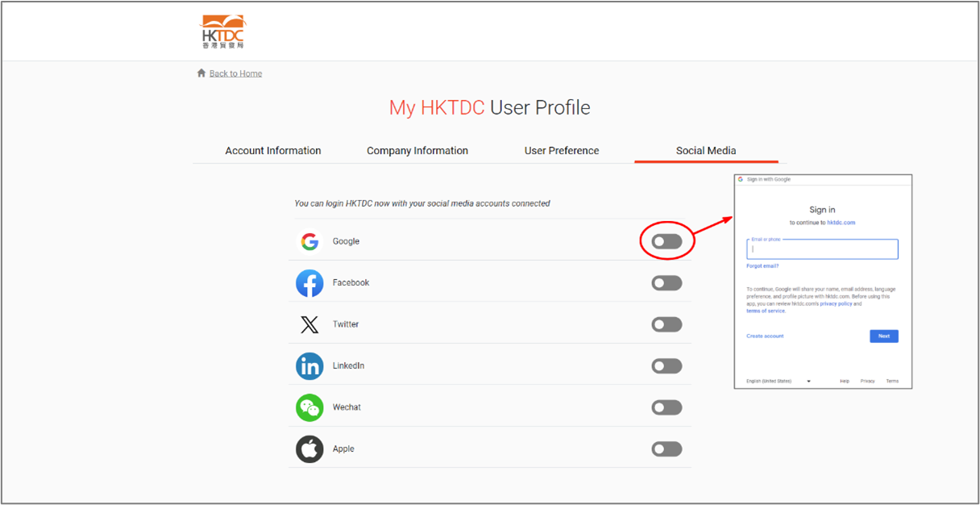Select the Social Media tab

706,151
